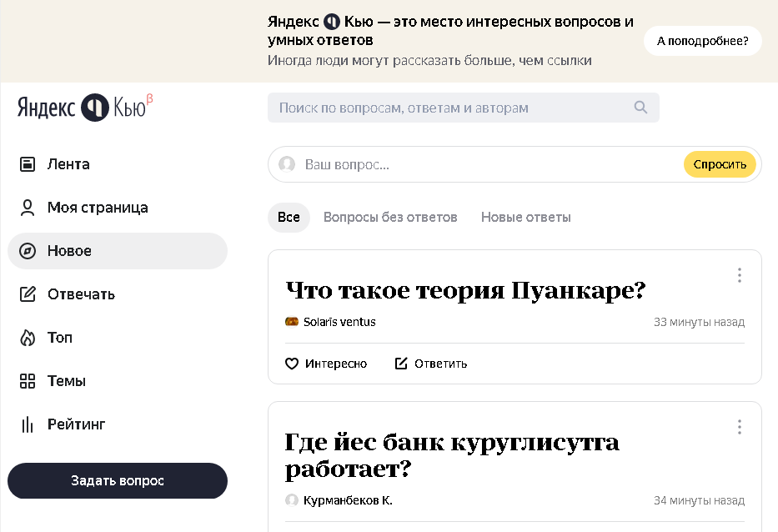Click the magnifier icon in the search bar
Screen dimensions: 778x532
click(x=640, y=107)
